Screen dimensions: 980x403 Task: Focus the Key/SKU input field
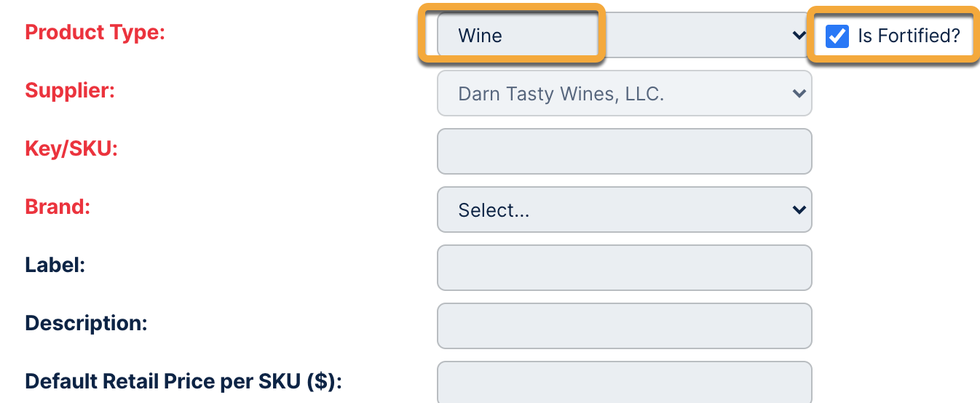[624, 151]
